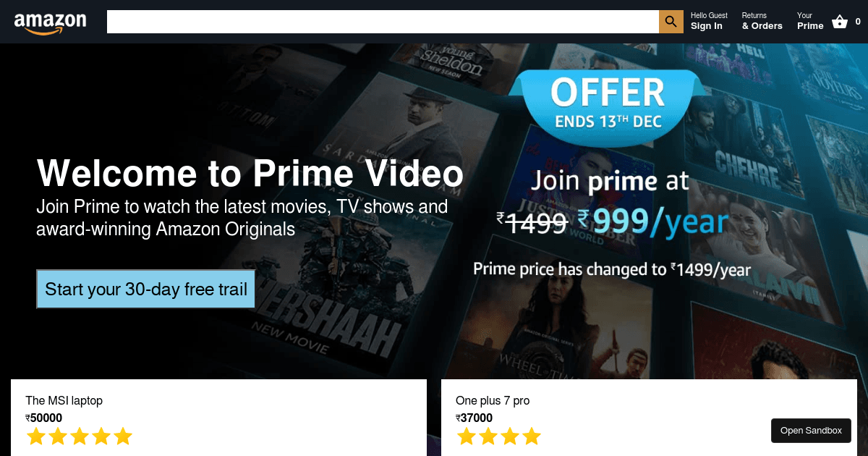
Task: Click the first star of MSI laptop rating
Action: [36, 436]
